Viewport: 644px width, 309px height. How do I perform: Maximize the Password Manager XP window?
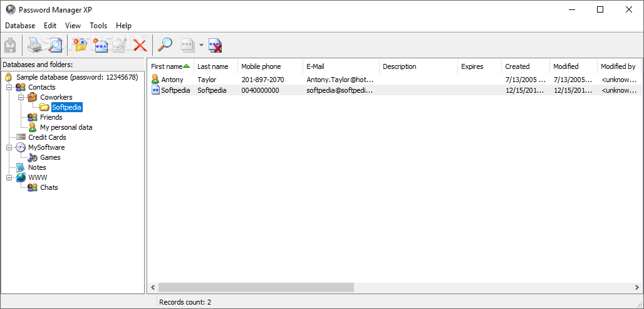(600, 9)
